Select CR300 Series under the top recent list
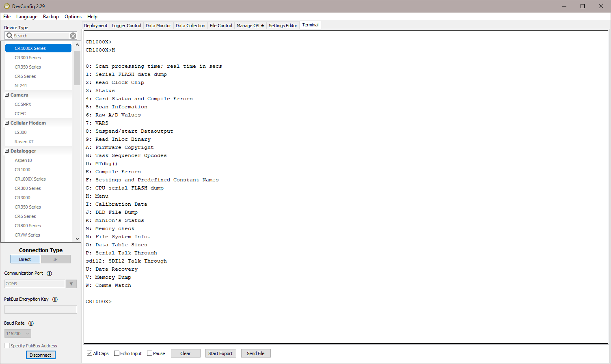Viewport: 611px width, 364px height. click(x=28, y=58)
